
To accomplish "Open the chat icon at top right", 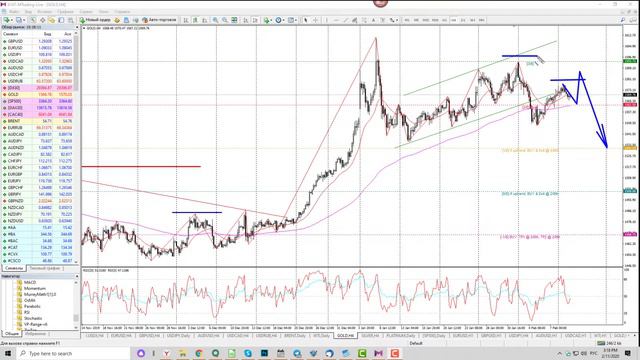I will point(633,20).
